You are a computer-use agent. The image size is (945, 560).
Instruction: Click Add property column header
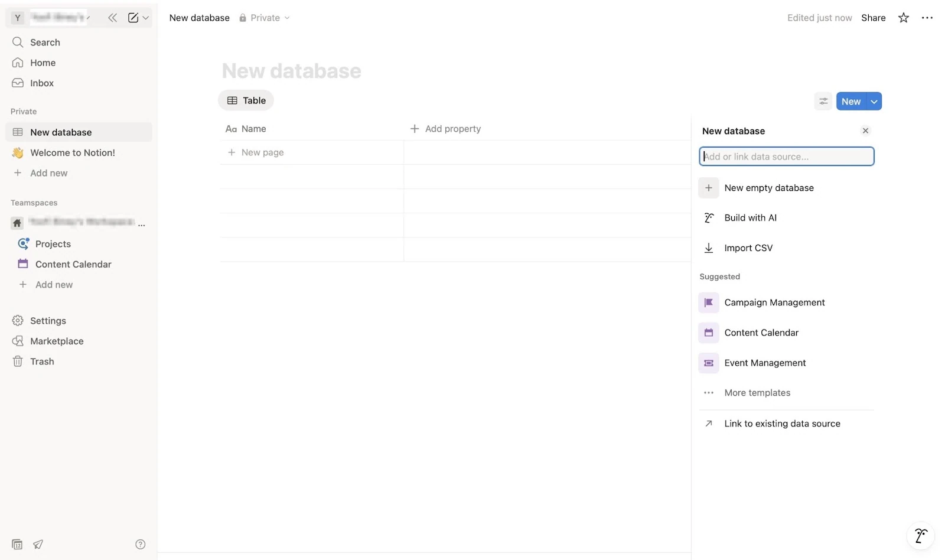445,129
